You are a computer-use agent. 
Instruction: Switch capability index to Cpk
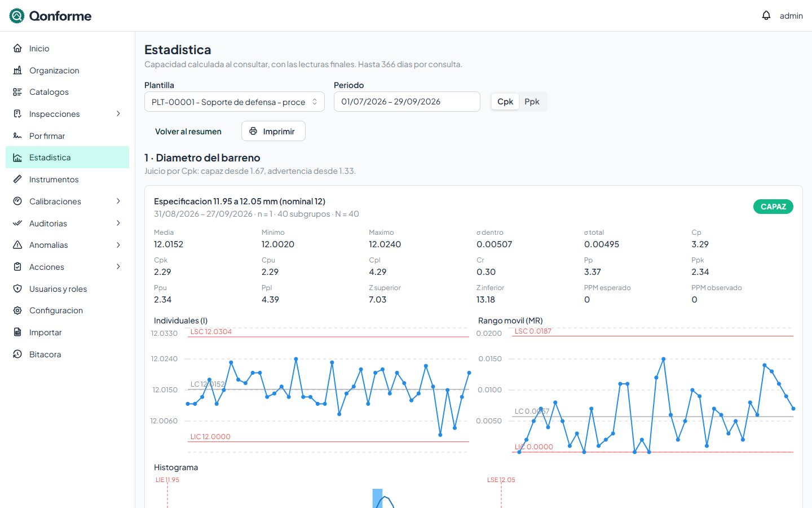(505, 102)
